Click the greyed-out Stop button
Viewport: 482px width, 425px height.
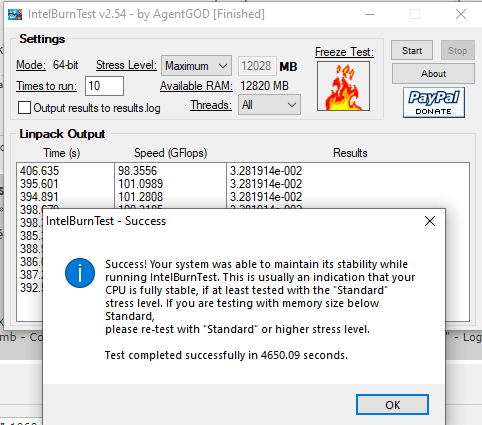[458, 50]
